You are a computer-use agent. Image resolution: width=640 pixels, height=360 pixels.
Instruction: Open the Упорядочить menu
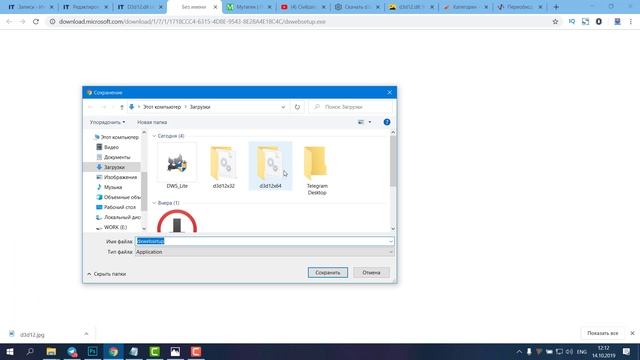(x=107, y=122)
